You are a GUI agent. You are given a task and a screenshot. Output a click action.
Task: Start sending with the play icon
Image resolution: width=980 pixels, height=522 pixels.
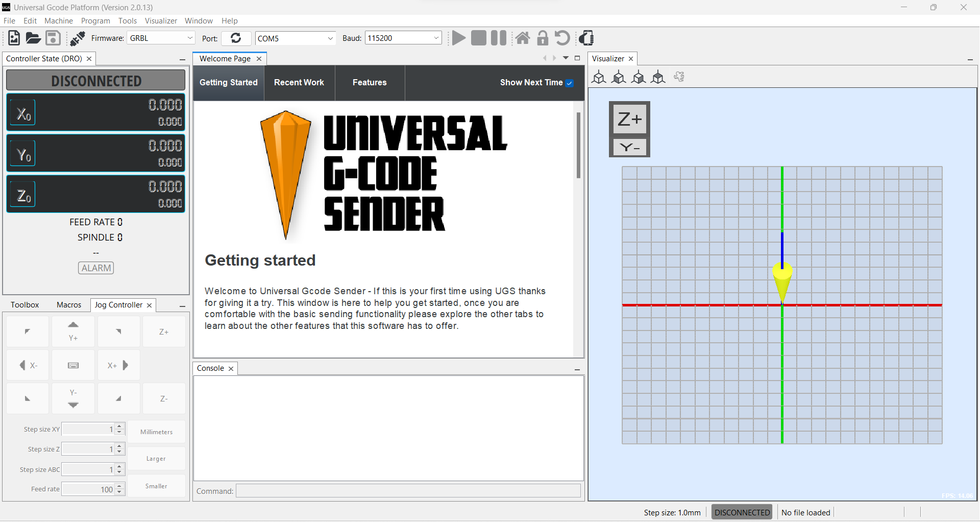coord(458,38)
